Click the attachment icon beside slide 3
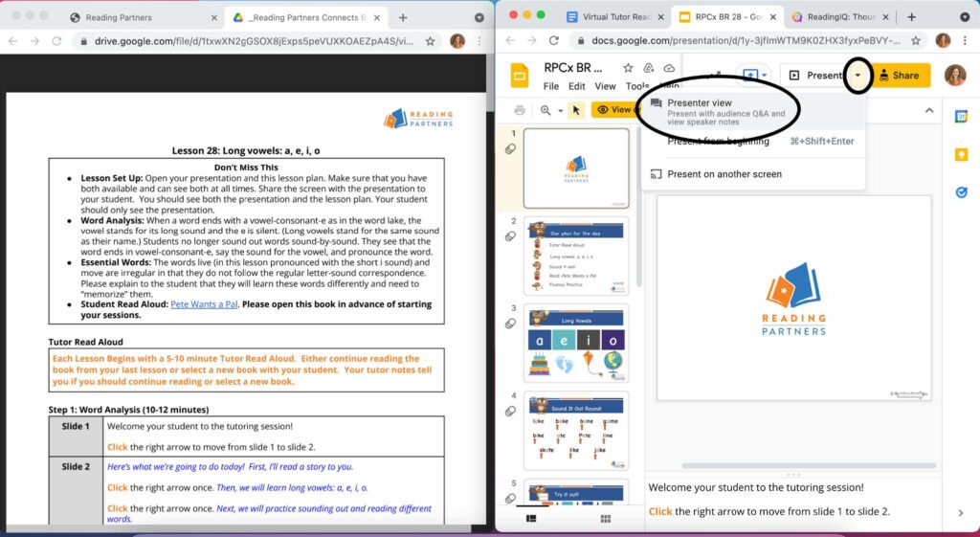This screenshot has width=980, height=537. pos(511,324)
